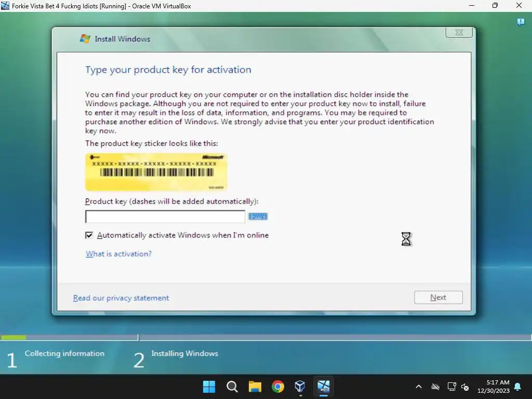Click the VirtualBox notification icon top right

coord(521,22)
